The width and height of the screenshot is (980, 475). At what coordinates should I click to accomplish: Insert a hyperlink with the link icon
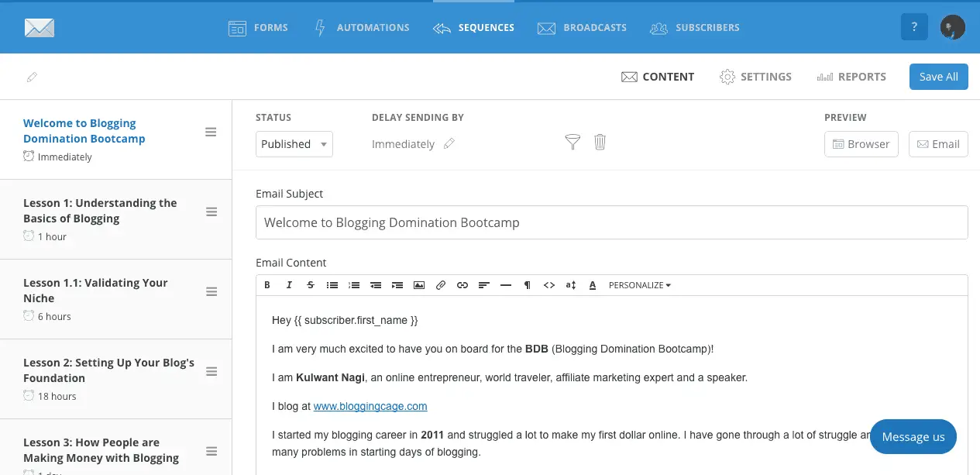(x=462, y=285)
